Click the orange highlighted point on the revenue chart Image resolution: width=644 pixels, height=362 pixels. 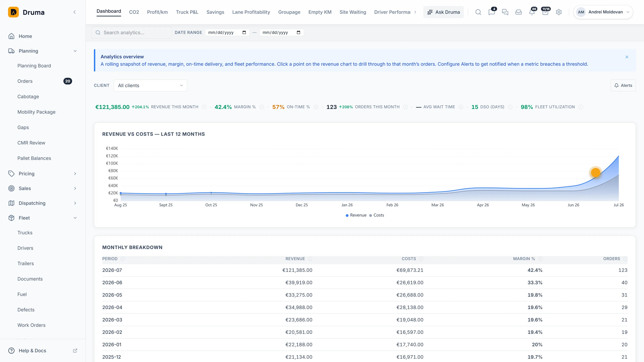(x=596, y=172)
